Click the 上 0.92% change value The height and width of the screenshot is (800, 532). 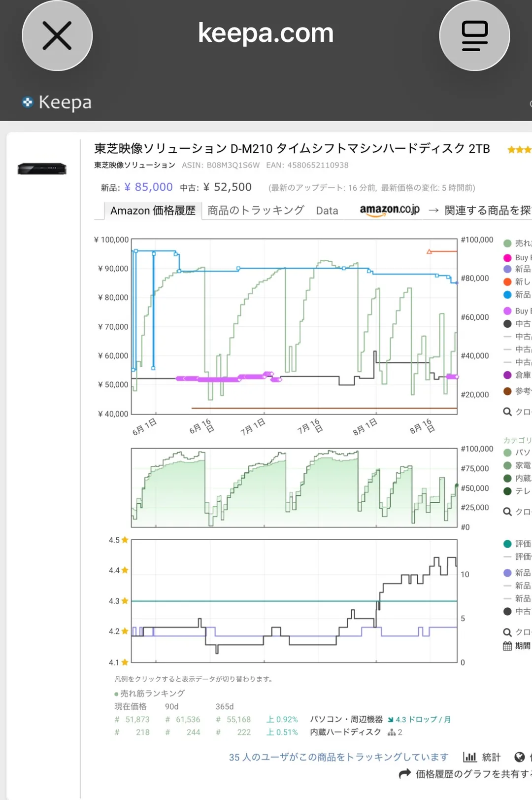(282, 719)
